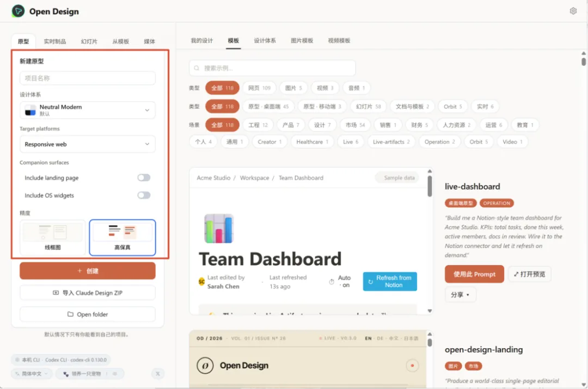Screen dimensions: 588x389
Task: Select the Healthcare 1 filter chip
Action: point(312,141)
